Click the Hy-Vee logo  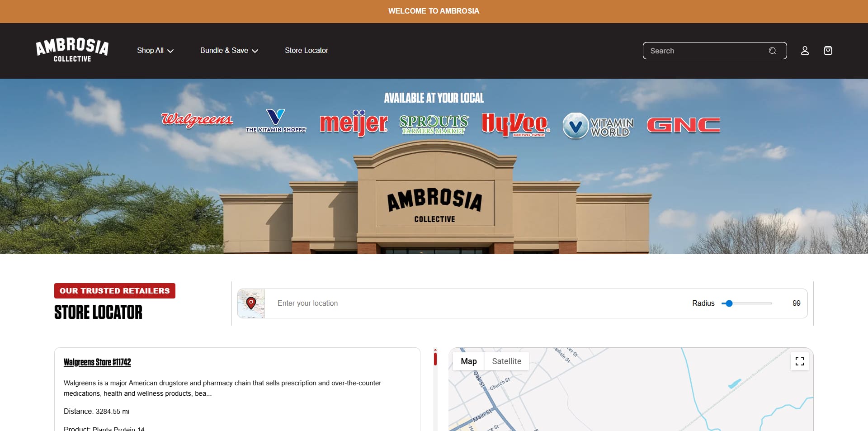(515, 124)
